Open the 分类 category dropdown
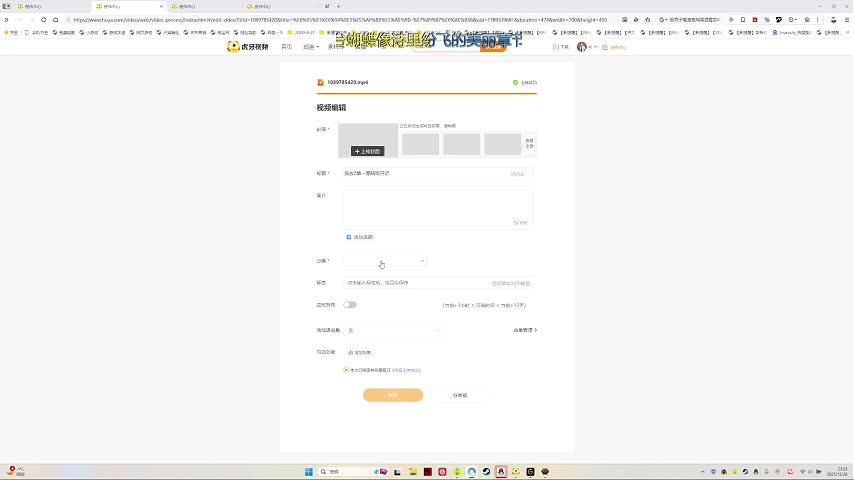The width and height of the screenshot is (854, 480). coord(385,261)
